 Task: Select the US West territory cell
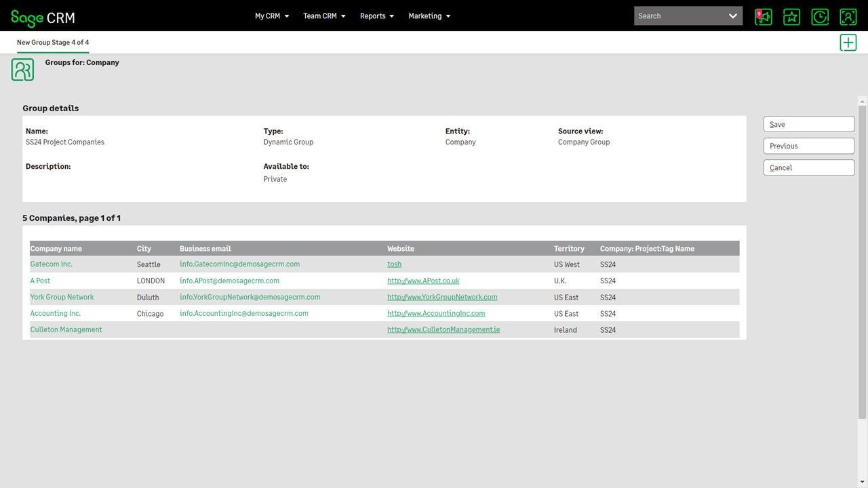567,264
